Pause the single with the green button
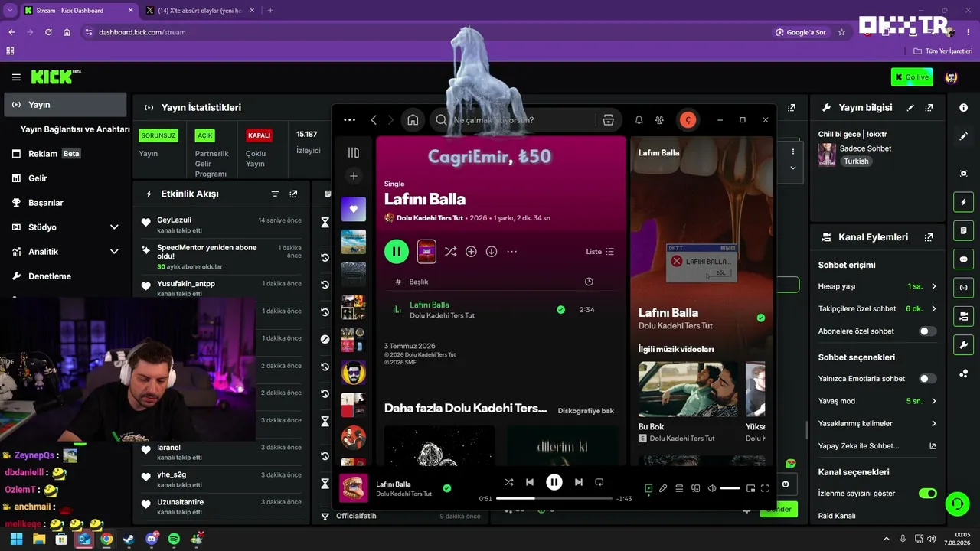 [x=397, y=251]
